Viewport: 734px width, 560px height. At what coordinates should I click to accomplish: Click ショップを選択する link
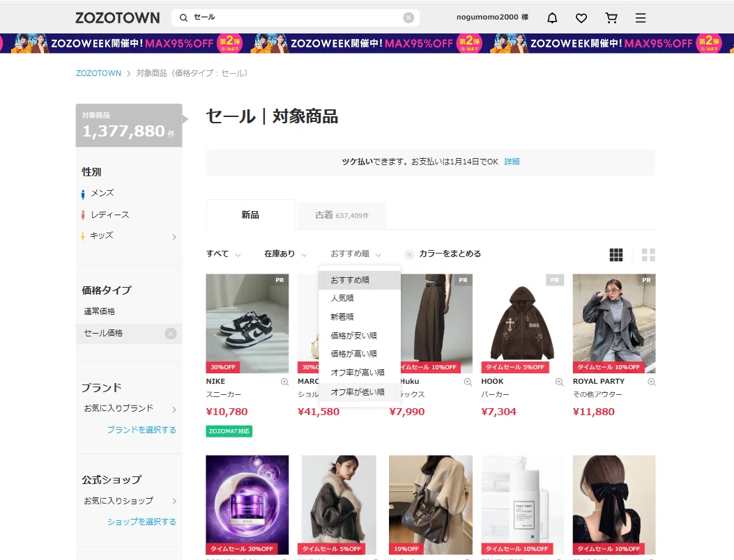[x=142, y=521]
